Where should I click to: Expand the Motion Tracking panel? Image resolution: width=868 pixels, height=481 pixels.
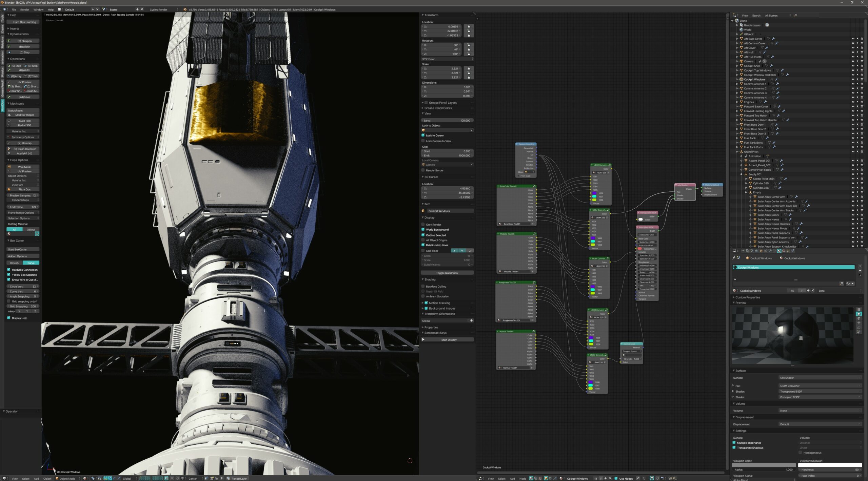[x=422, y=303]
